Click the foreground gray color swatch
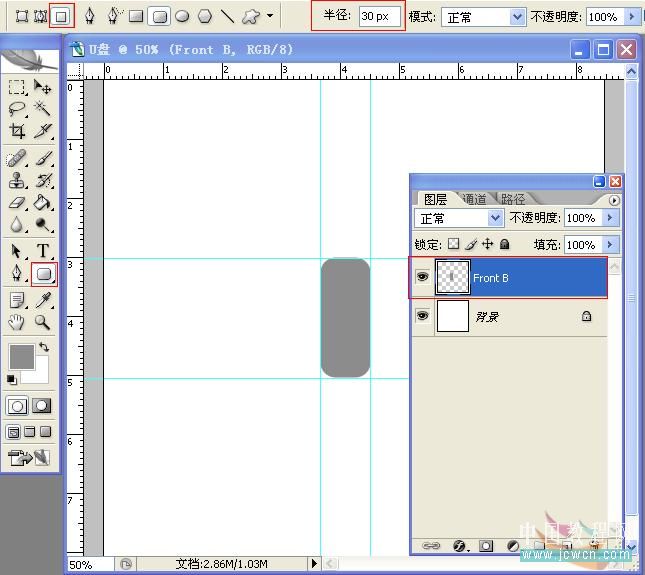The width and height of the screenshot is (645, 575). coord(20,356)
